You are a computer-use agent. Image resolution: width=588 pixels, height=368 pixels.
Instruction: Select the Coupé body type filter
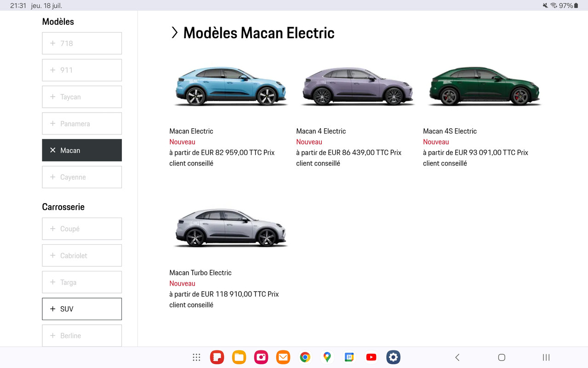coord(82,229)
